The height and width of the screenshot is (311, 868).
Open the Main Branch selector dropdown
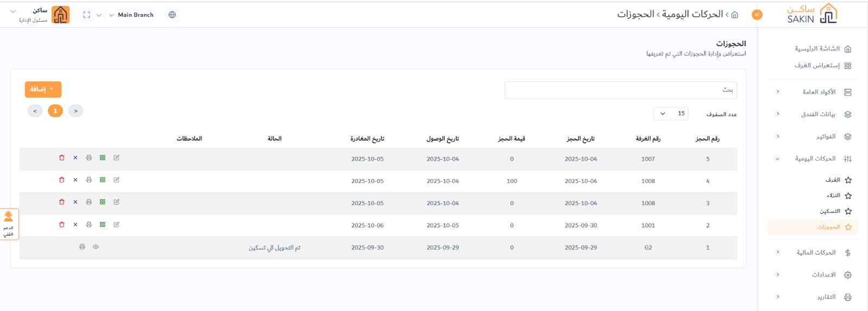coord(132,15)
